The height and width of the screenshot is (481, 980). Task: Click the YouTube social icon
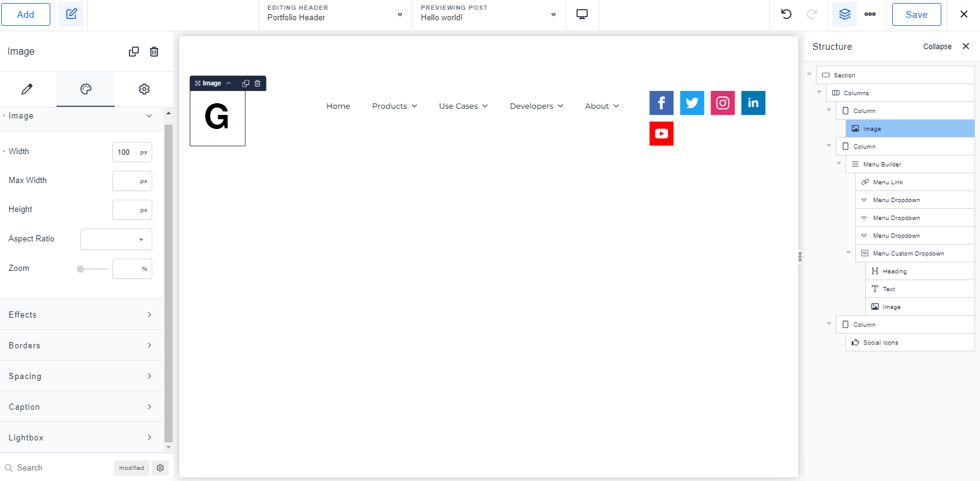[x=661, y=133]
